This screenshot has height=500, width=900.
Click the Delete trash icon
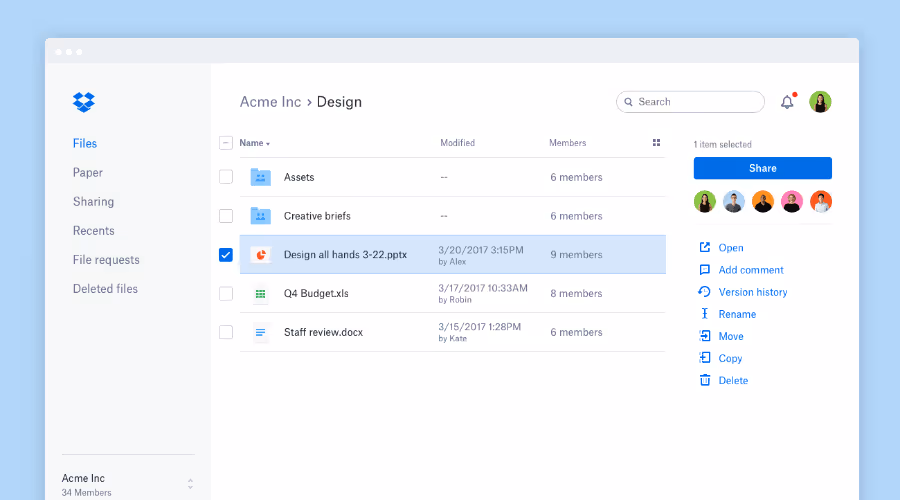pos(705,380)
